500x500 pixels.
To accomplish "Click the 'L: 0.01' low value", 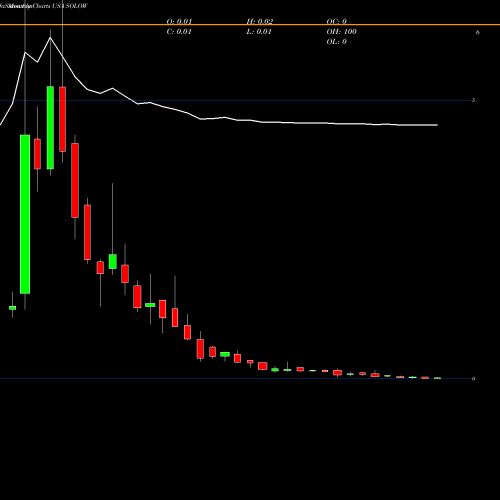I will pos(259,31).
